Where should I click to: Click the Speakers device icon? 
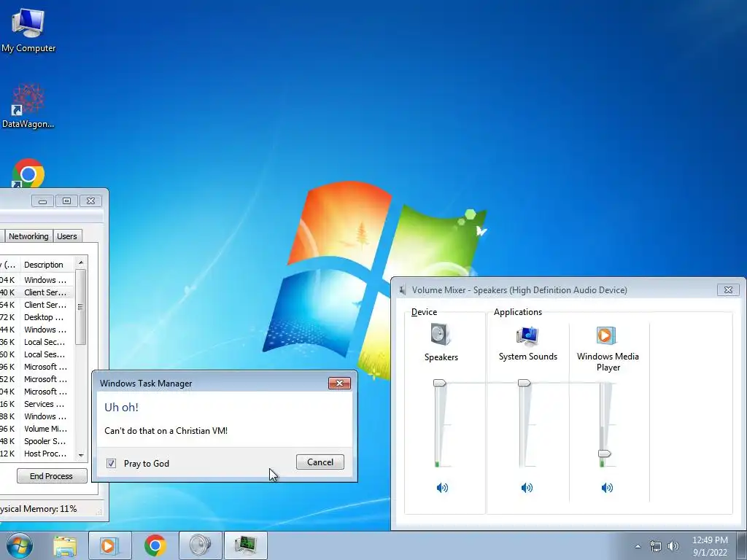pyautogui.click(x=440, y=334)
